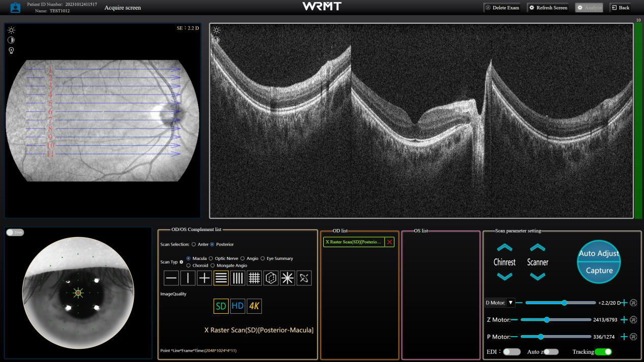Open the D Motor dropdown

tap(511, 303)
